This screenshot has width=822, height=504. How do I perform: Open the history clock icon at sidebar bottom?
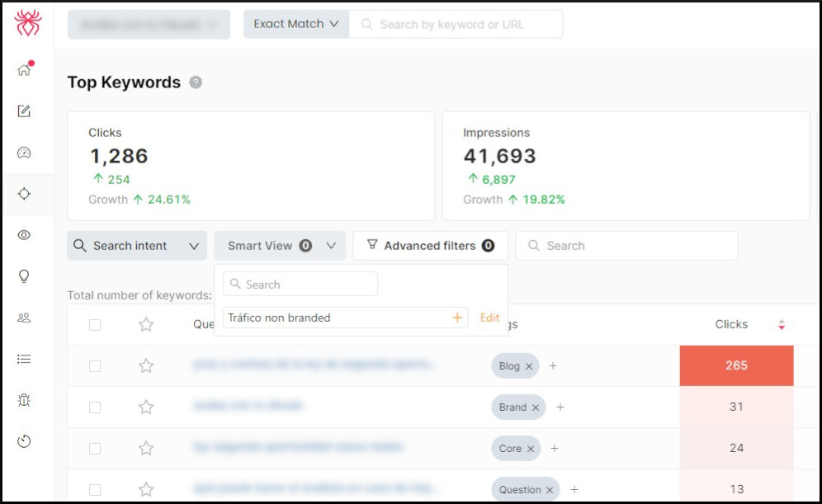coord(25,441)
